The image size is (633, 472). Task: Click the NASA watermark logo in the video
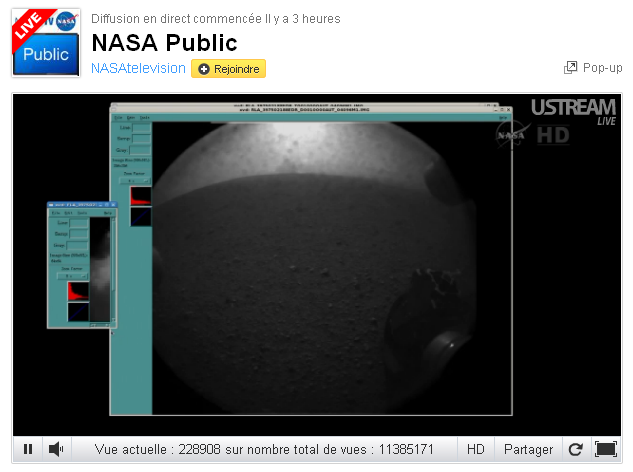pos(508,133)
